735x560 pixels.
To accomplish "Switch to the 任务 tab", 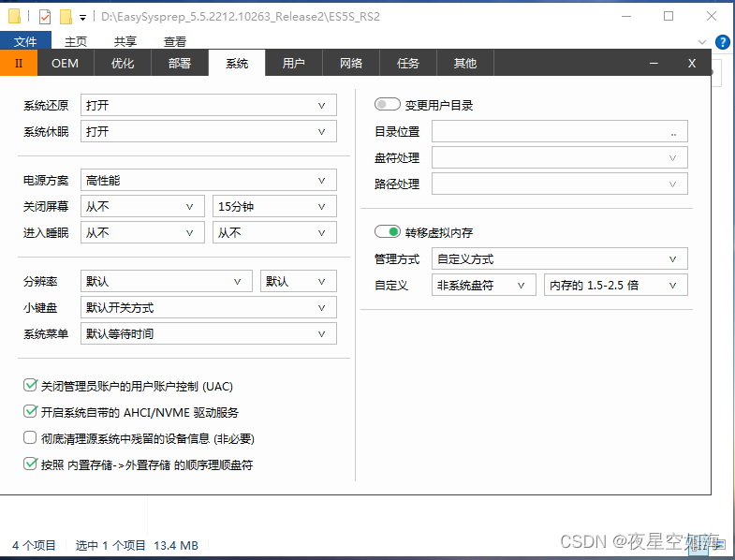I will tap(408, 63).
